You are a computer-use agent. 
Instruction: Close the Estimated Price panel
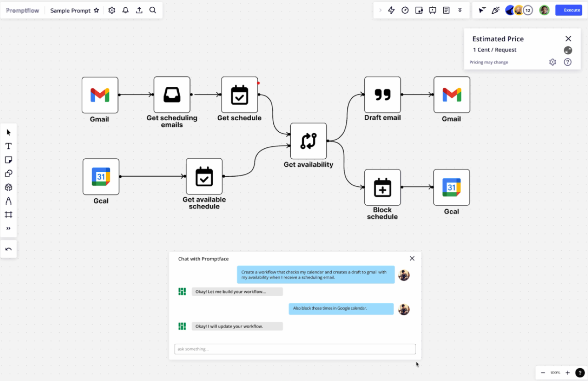coord(568,39)
